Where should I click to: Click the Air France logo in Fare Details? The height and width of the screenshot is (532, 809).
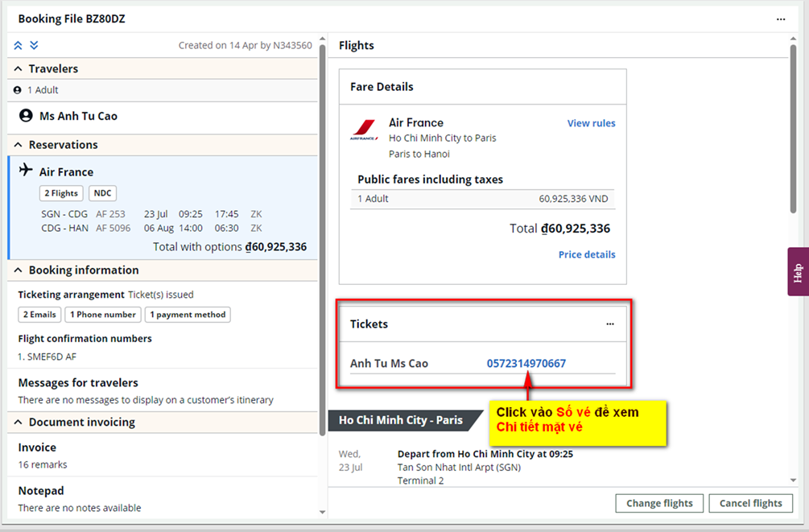[x=365, y=129]
